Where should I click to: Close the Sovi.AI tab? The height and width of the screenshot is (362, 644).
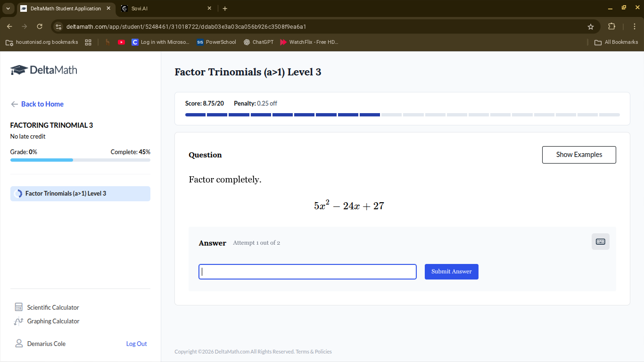(210, 8)
